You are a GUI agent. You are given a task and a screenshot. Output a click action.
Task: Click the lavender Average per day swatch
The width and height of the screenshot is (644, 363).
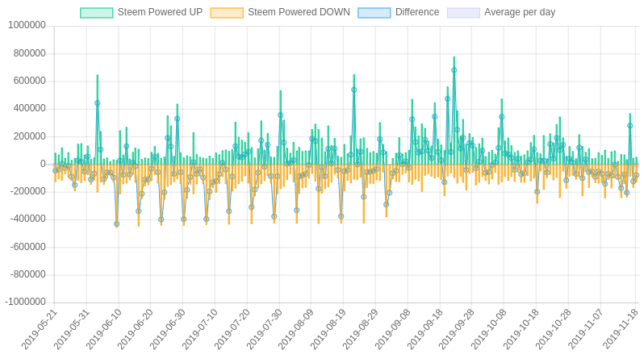[x=463, y=13]
